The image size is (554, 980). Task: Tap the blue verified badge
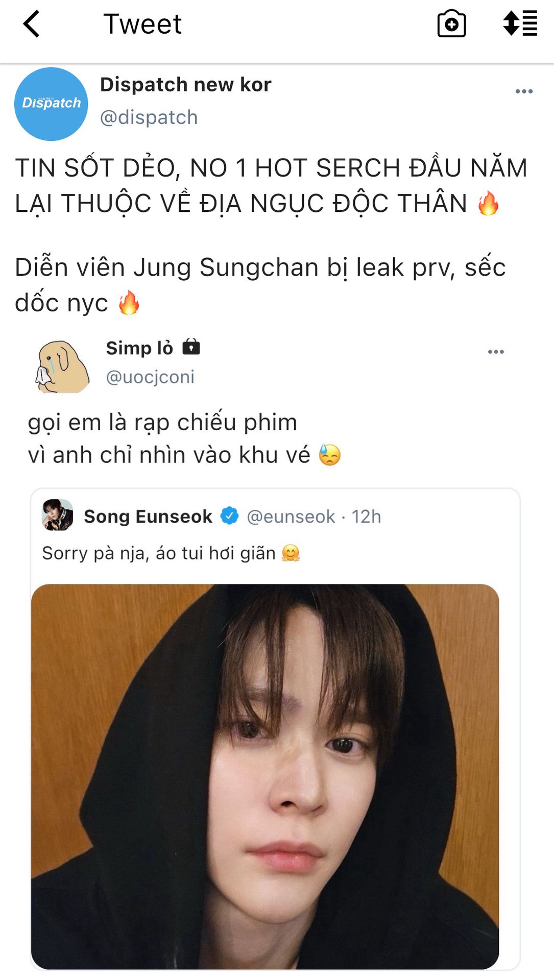pyautogui.click(x=230, y=516)
